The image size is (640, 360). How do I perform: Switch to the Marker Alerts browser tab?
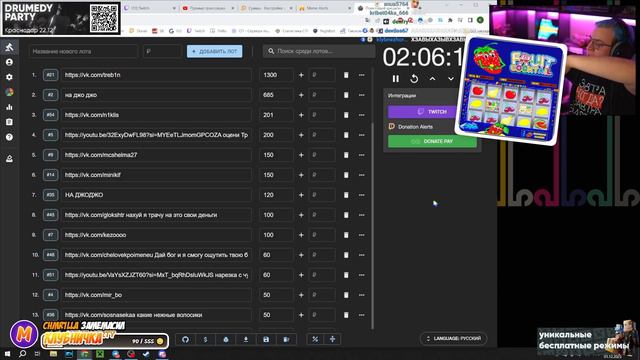(x=324, y=8)
